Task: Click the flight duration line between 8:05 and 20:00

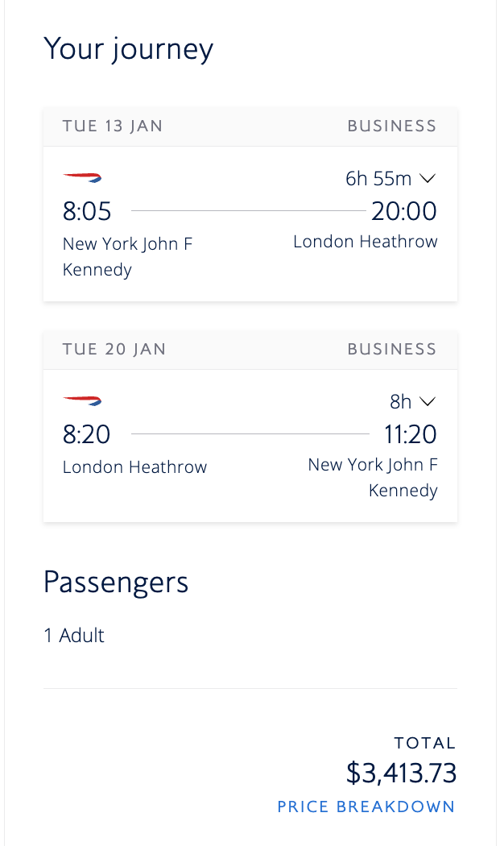Action: click(247, 211)
